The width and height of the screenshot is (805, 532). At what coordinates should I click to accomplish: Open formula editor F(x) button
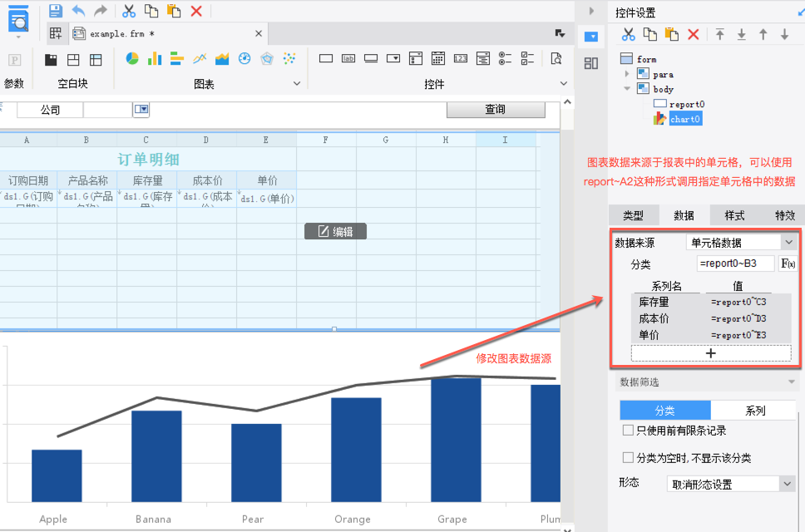coord(788,264)
